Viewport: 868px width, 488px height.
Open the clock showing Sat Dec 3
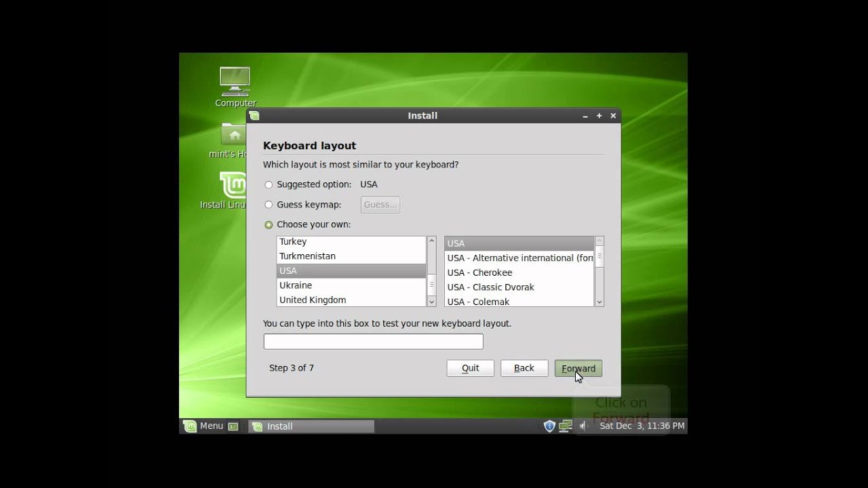(x=642, y=426)
